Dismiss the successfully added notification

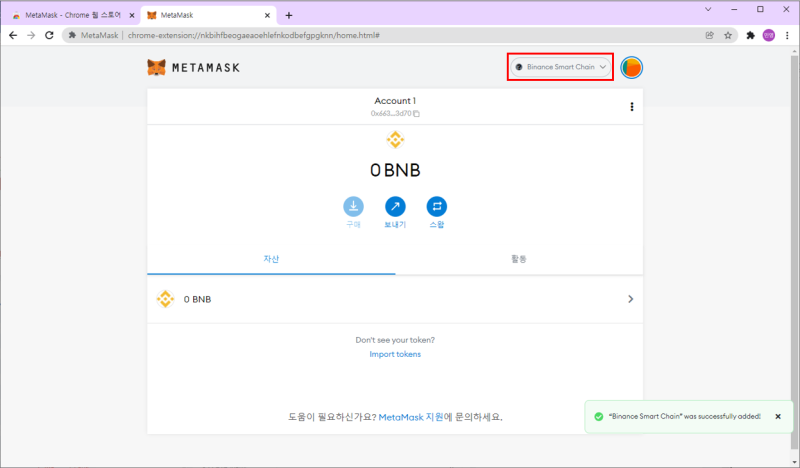778,416
